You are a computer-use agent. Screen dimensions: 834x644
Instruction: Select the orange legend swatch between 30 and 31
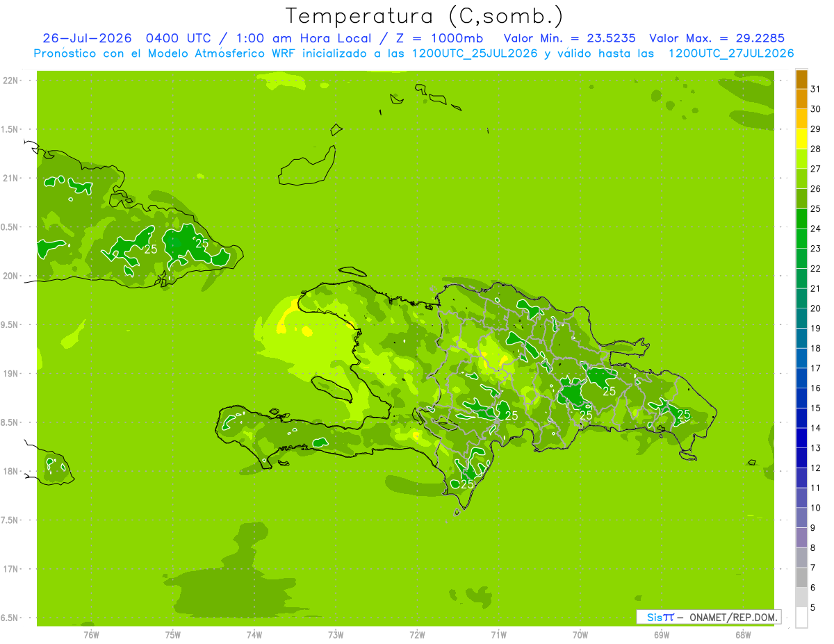point(801,99)
